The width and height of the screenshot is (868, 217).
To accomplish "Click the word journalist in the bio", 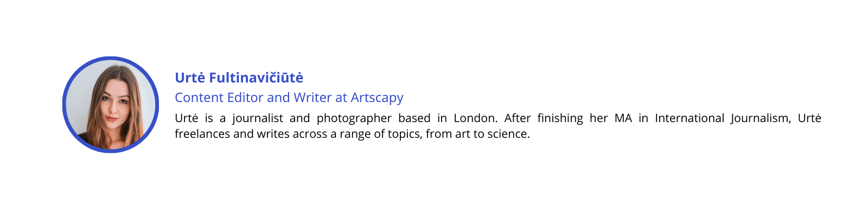I will coord(258,119).
